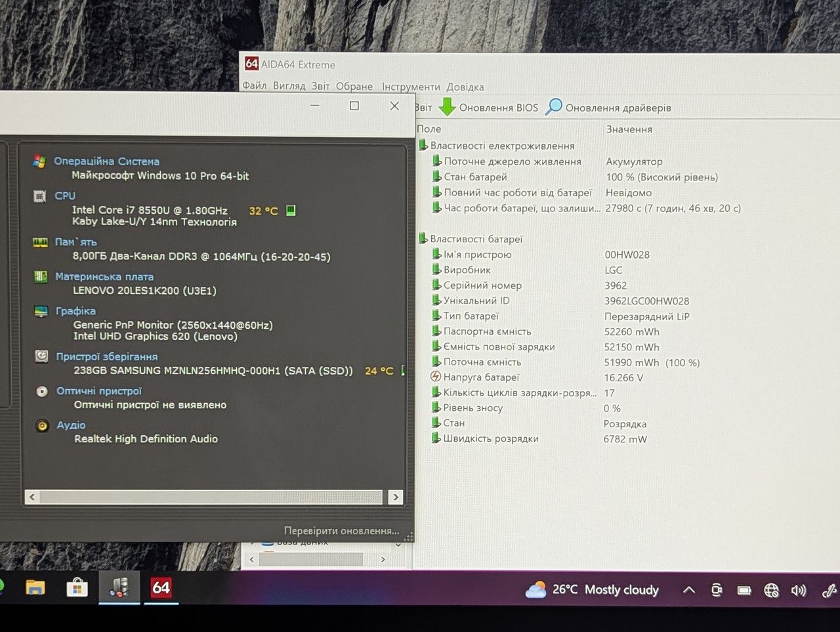The width and height of the screenshot is (840, 632).
Task: Click the AIDA64 left panel scrollbar left arrow
Action: [x=252, y=559]
